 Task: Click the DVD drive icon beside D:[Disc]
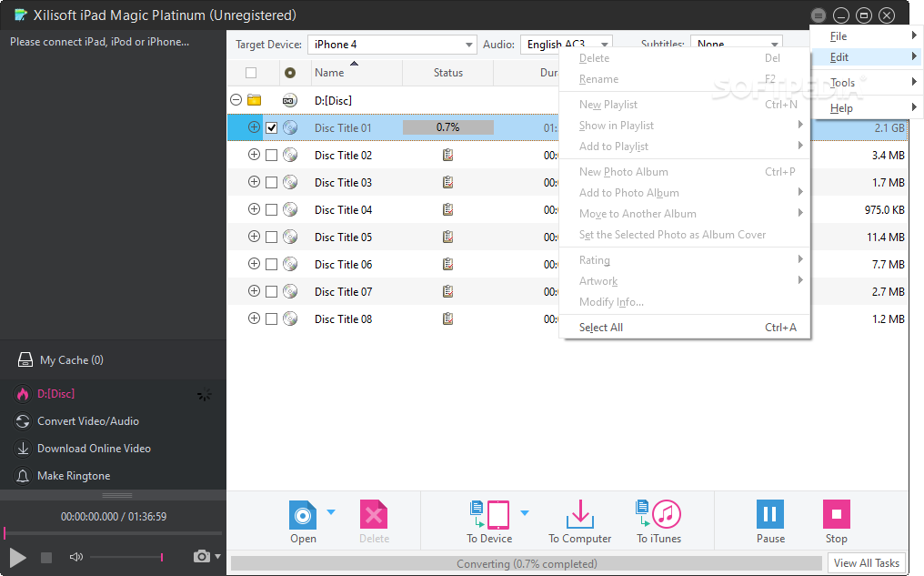(x=289, y=100)
